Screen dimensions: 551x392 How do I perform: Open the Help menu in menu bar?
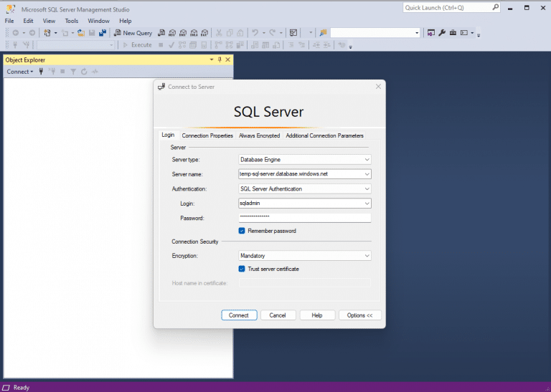click(x=125, y=21)
